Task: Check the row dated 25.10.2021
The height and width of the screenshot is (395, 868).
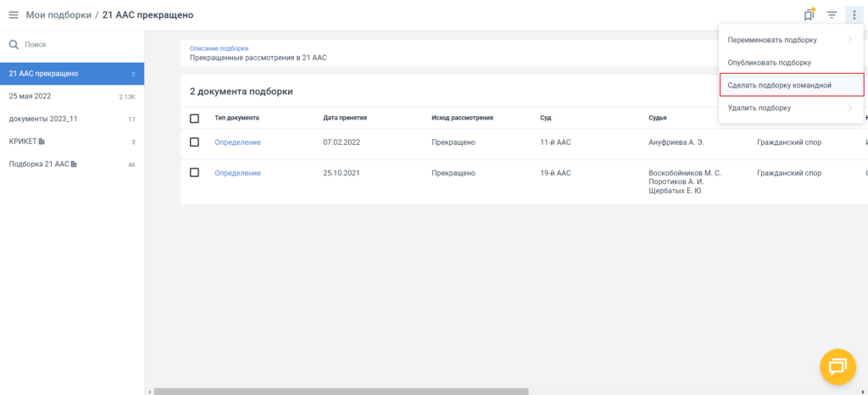Action: pyautogui.click(x=194, y=173)
